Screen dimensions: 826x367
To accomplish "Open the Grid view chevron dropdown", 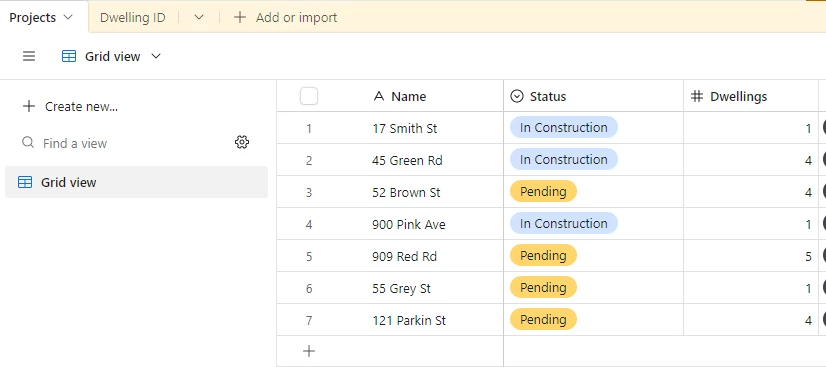I will coord(156,56).
